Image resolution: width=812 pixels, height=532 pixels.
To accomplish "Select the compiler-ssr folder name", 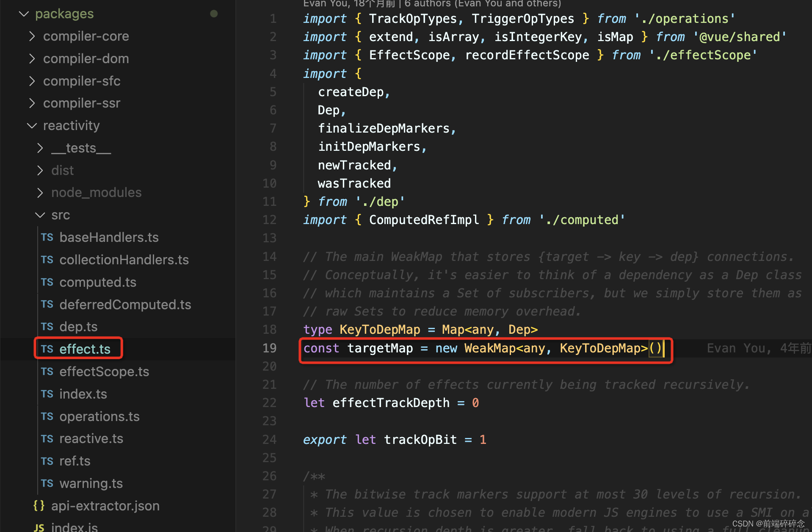I will coord(82,103).
